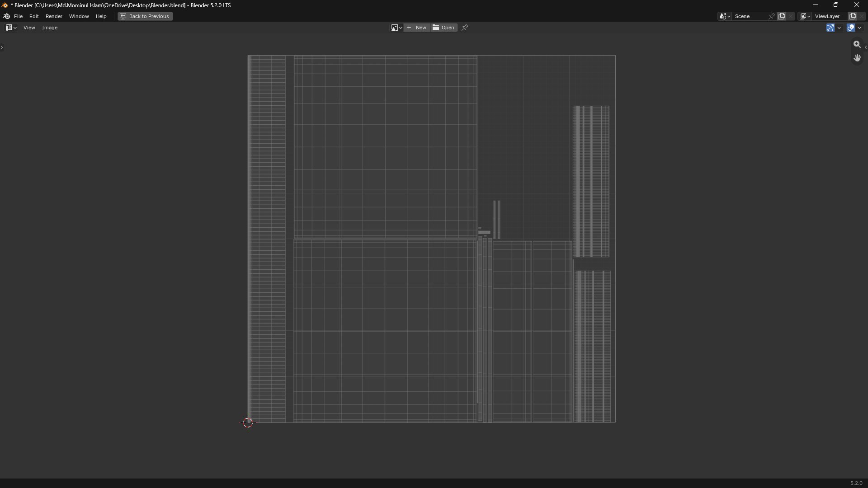Click the Scene name field
This screenshot has width=868, height=488.
click(x=750, y=16)
